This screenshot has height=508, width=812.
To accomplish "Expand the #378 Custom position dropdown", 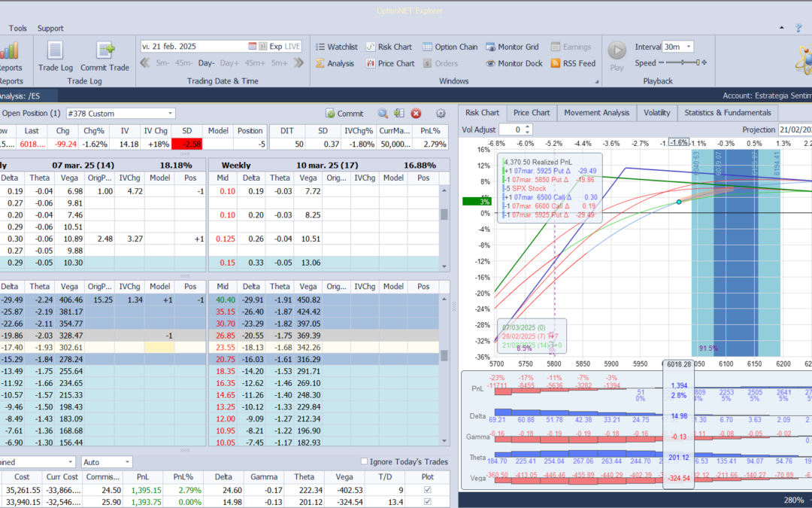I will coord(170,114).
